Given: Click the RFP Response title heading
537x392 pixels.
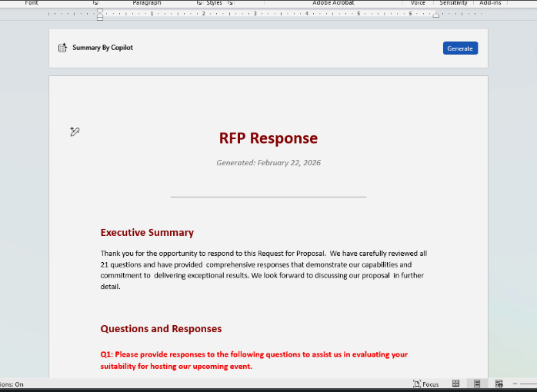Looking at the screenshot, I should [x=268, y=138].
